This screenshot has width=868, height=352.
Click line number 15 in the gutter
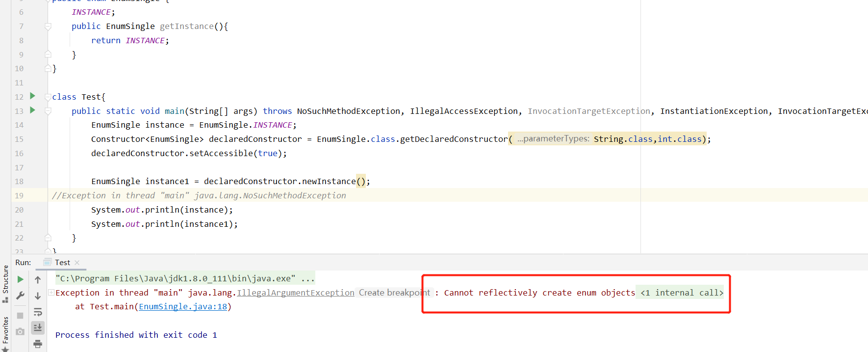point(19,139)
